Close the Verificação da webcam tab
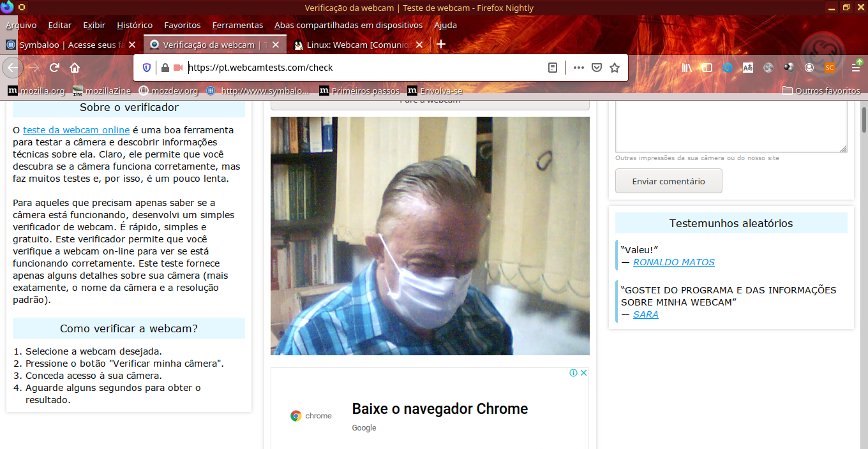Image resolution: width=868 pixels, height=449 pixels. pos(276,45)
